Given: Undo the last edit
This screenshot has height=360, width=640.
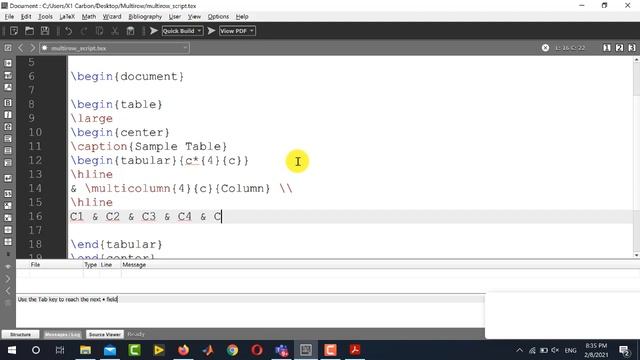Looking at the screenshot, I should point(68,31).
